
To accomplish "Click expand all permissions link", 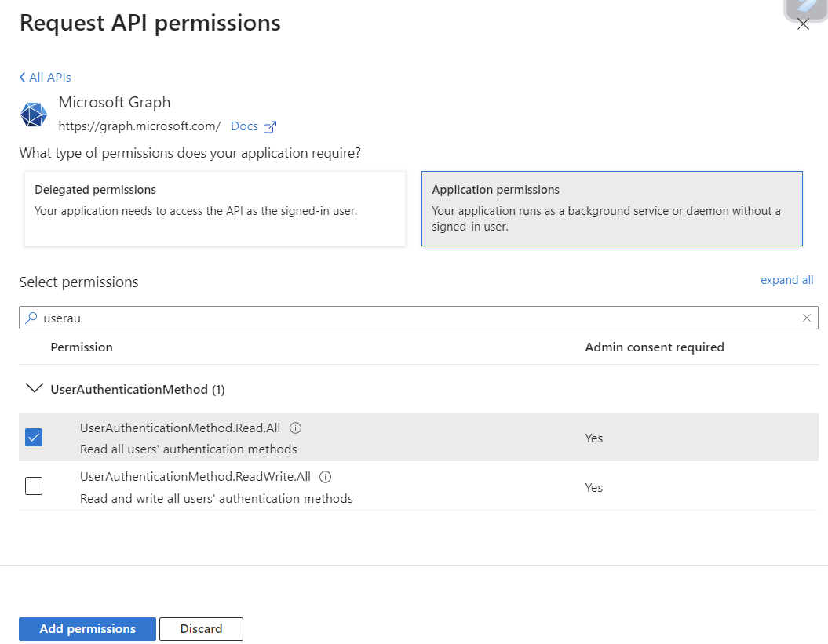I will click(787, 280).
